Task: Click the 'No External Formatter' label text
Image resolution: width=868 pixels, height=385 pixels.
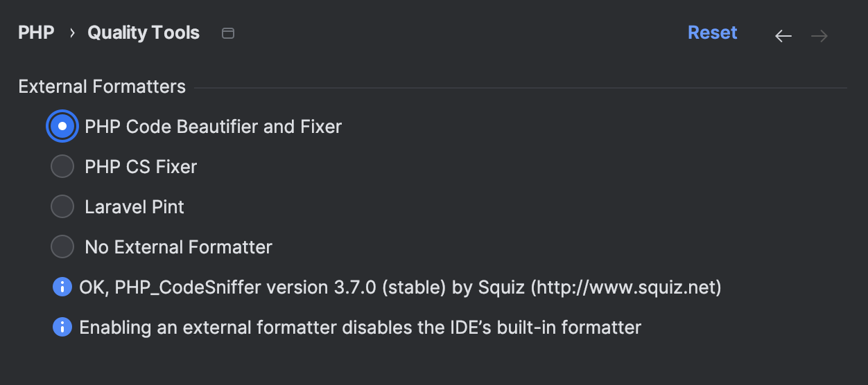Action: pyautogui.click(x=178, y=247)
